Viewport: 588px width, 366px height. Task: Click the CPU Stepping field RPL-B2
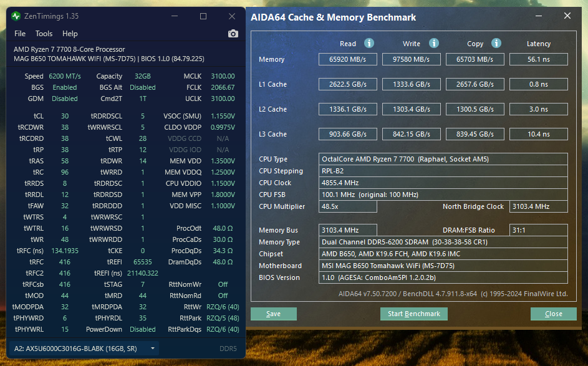click(443, 171)
